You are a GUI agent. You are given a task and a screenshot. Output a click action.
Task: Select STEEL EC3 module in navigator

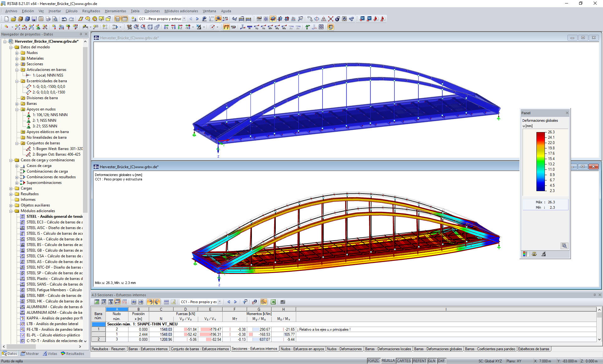pyautogui.click(x=53, y=222)
